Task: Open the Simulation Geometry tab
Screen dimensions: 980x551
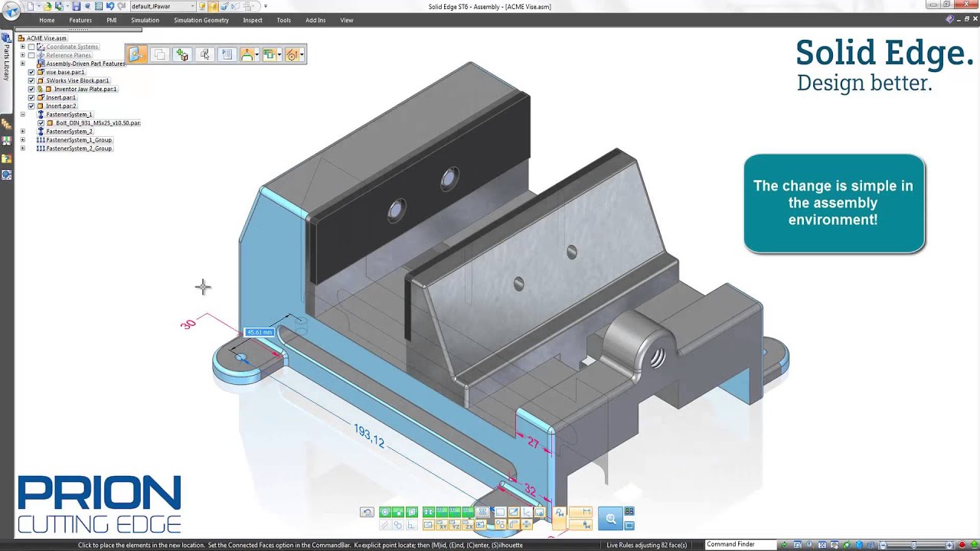Action: click(201, 21)
